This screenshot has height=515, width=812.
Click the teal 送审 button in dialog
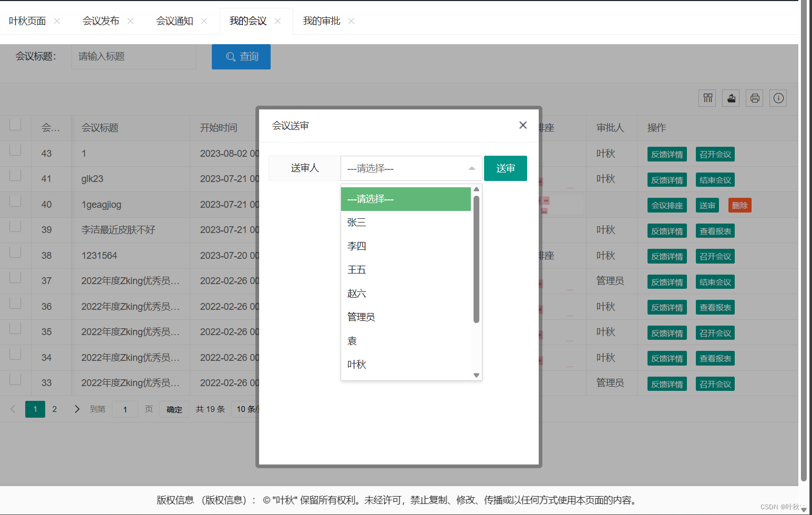(x=506, y=168)
